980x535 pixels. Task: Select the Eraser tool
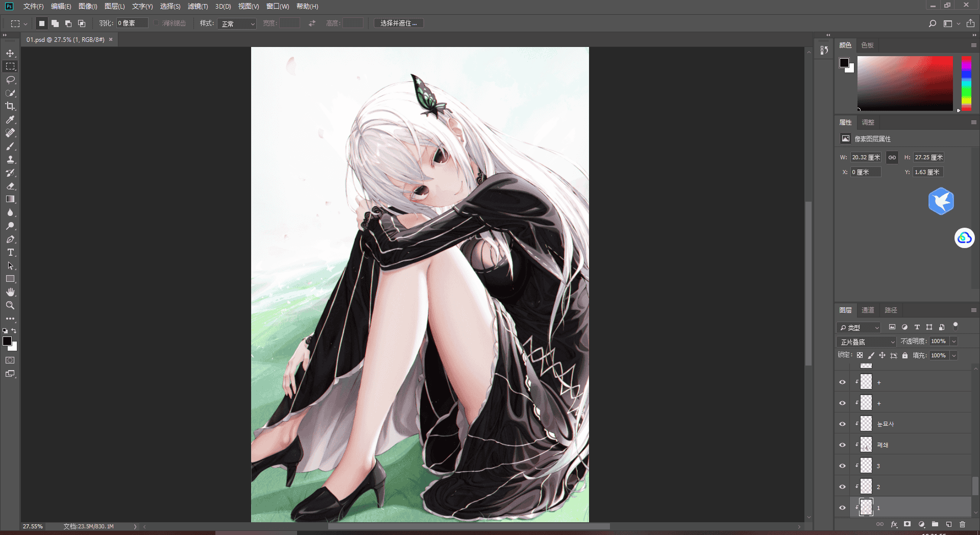pos(10,186)
